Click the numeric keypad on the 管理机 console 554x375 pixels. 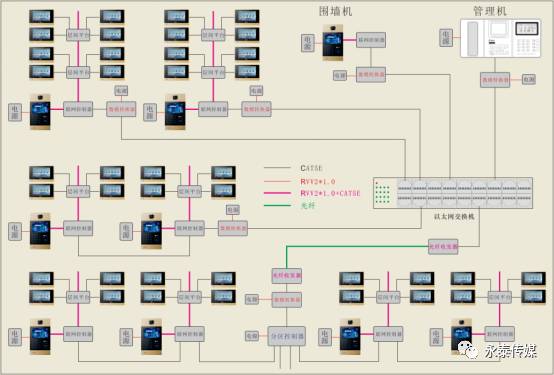coord(526,46)
